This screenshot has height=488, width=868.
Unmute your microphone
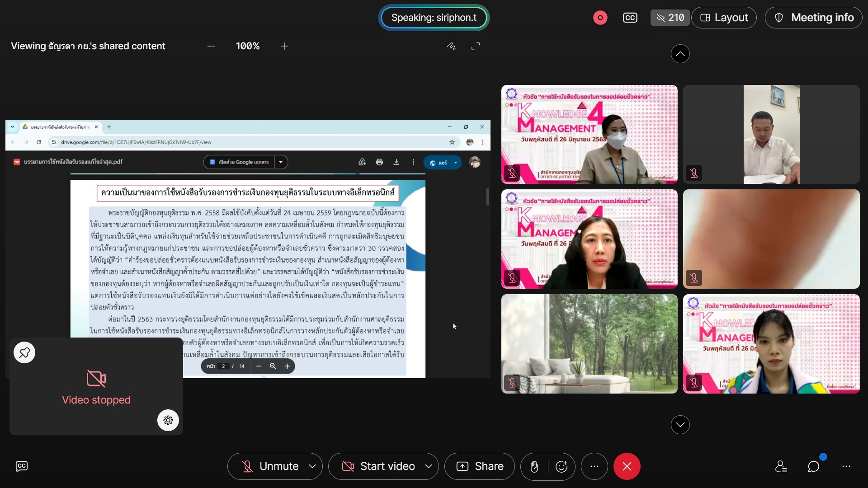click(270, 466)
